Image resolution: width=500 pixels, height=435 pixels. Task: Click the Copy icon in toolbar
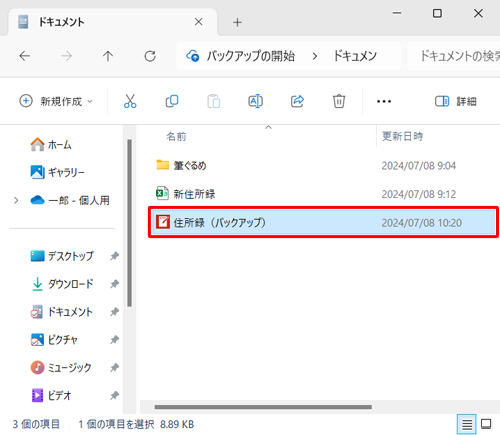coord(172,101)
